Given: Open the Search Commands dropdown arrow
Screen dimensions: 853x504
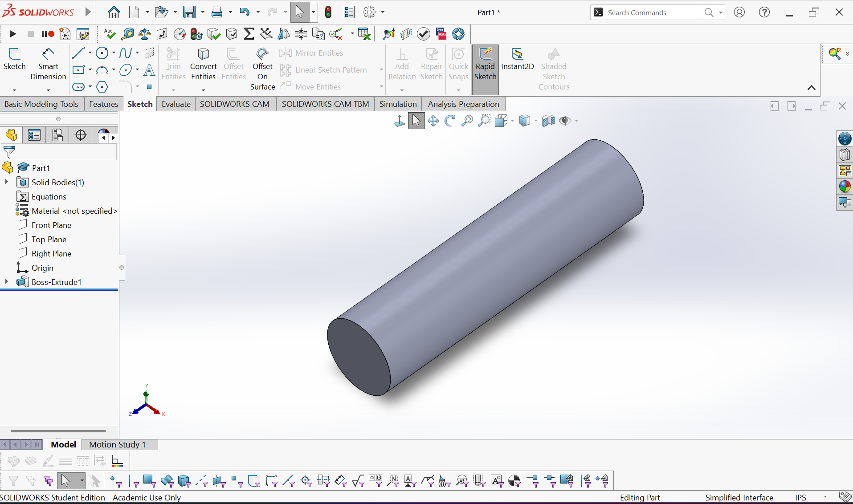Looking at the screenshot, I should 720,12.
